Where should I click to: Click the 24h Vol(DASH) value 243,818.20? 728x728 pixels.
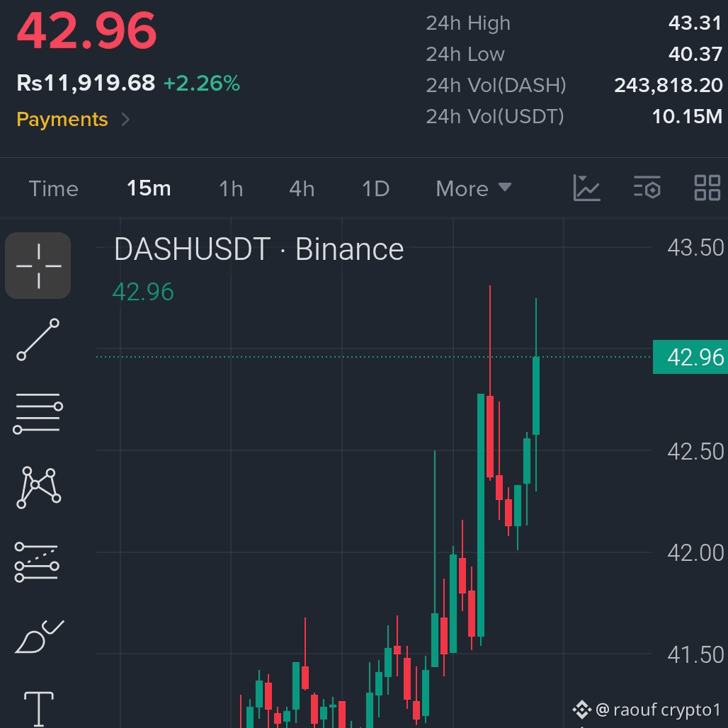(668, 85)
